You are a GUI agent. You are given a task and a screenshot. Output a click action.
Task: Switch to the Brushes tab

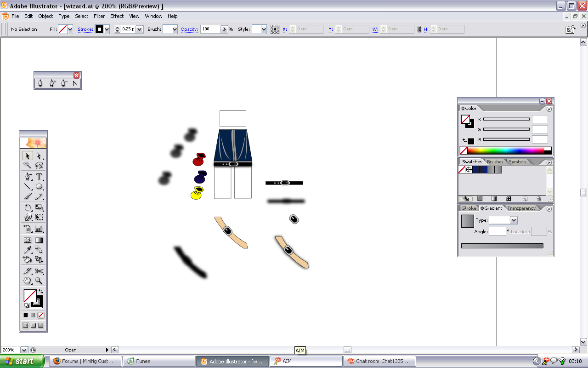(495, 162)
